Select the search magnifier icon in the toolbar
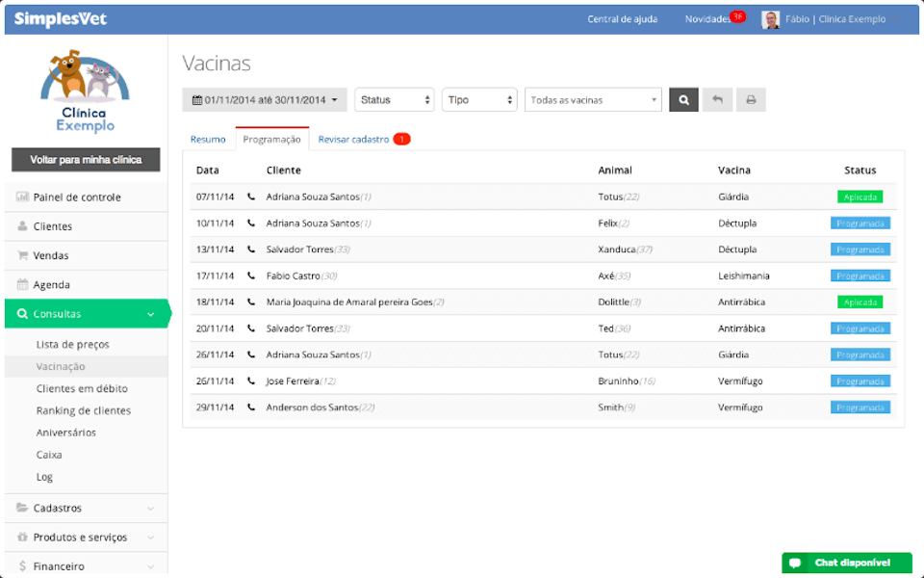 coord(683,99)
